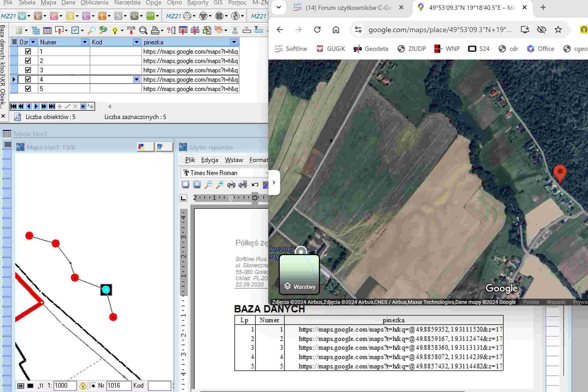Click the Google Maps URL address bar

[x=440, y=30]
